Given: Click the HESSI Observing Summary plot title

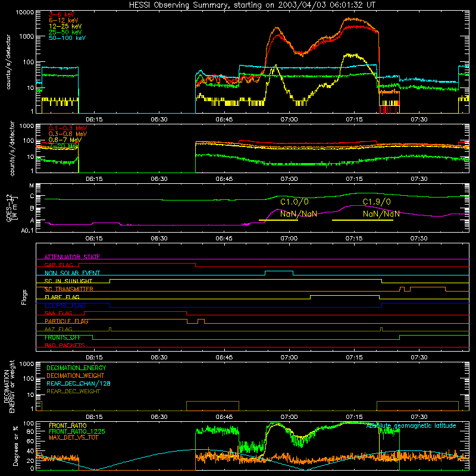Looking at the screenshot, I should tap(252, 5).
